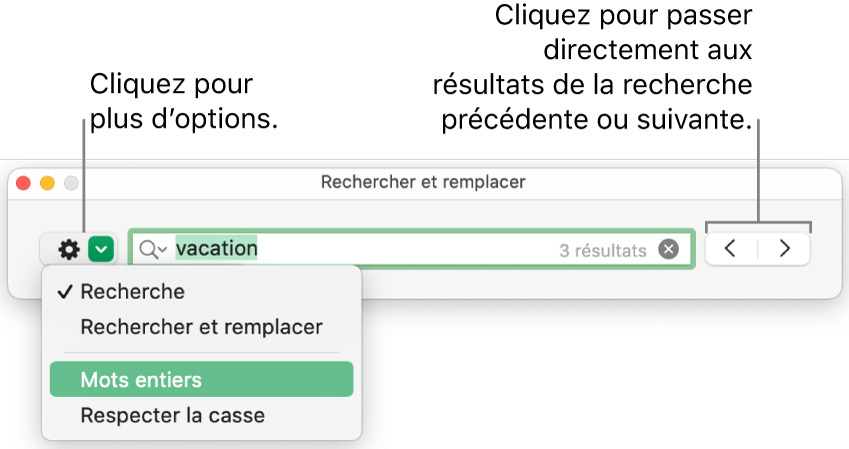Click the Rechercher et remplacer window title
The image size is (849, 449).
423,183
